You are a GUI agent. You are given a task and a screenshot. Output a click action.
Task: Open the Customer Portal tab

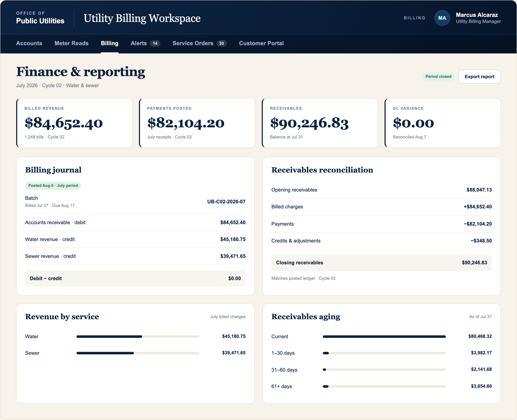(261, 43)
